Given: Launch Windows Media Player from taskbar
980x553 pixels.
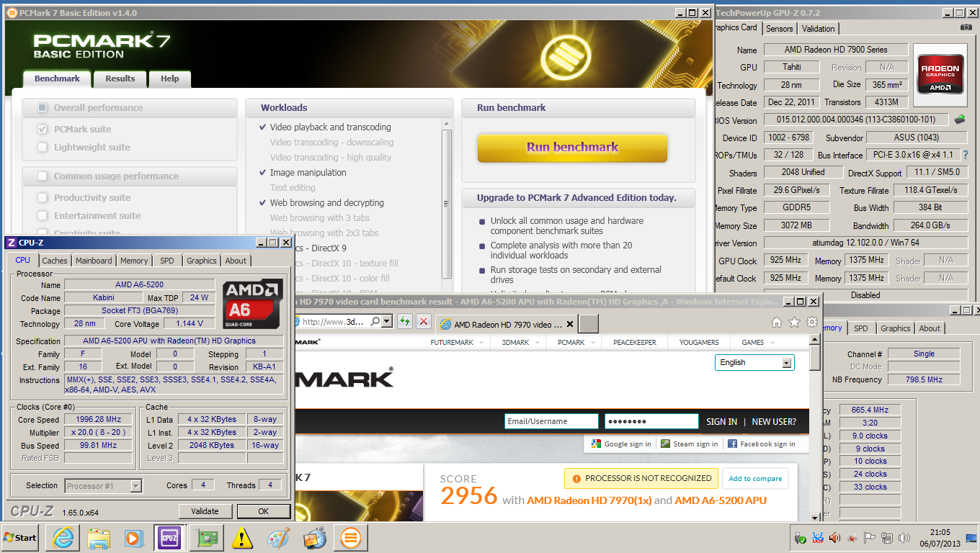Looking at the screenshot, I should point(134,538).
